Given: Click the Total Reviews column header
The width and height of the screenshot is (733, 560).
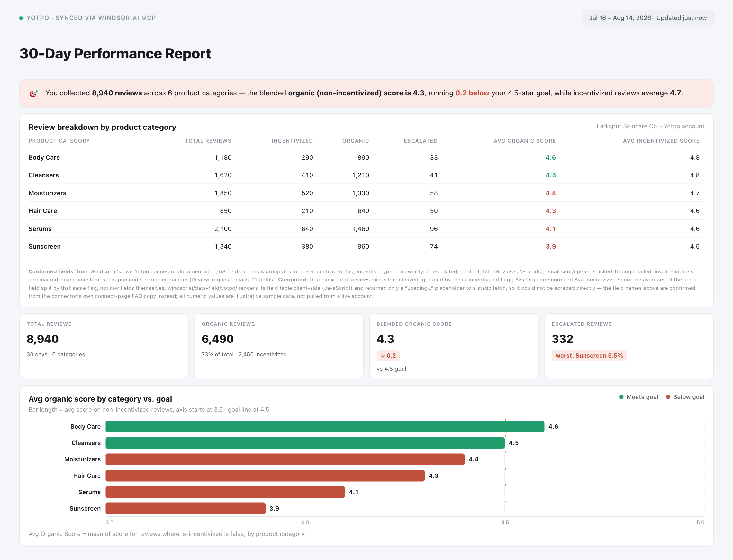Looking at the screenshot, I should 208,141.
